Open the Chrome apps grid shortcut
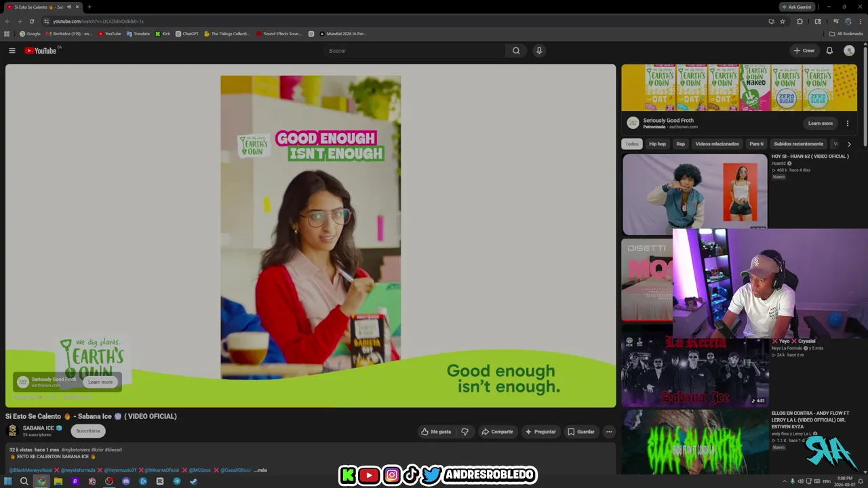The width and height of the screenshot is (868, 488). click(7, 34)
